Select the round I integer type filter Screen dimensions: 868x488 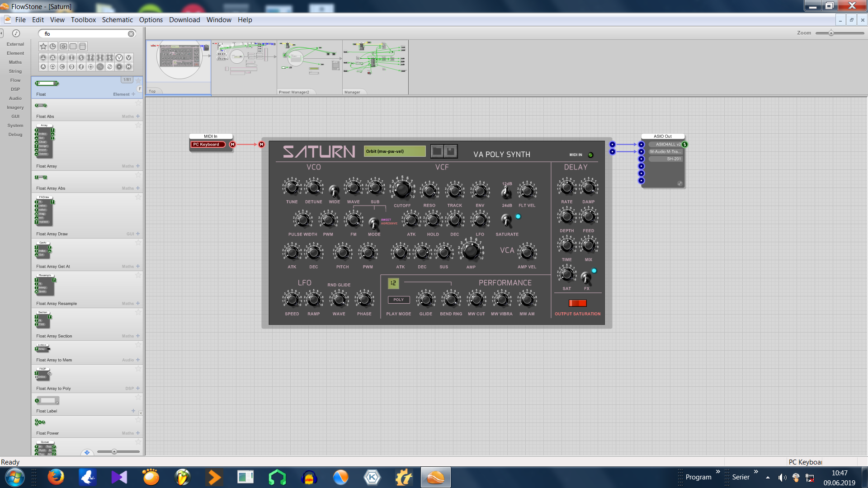(x=72, y=58)
